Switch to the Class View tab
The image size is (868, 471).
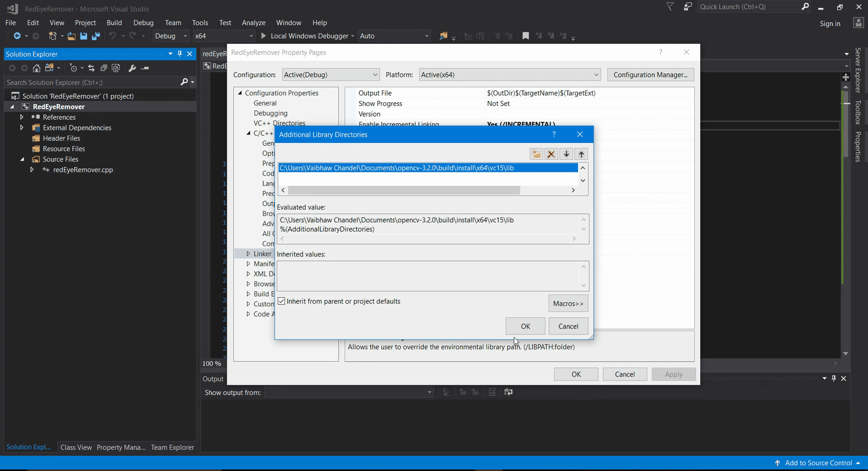[x=76, y=447]
